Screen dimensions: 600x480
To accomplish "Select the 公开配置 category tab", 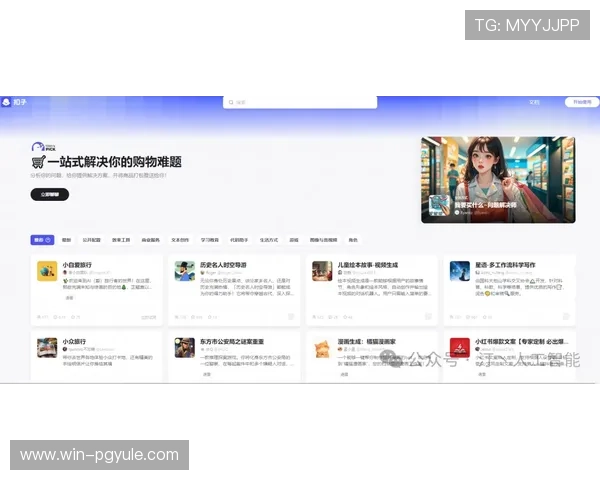I will click(91, 240).
